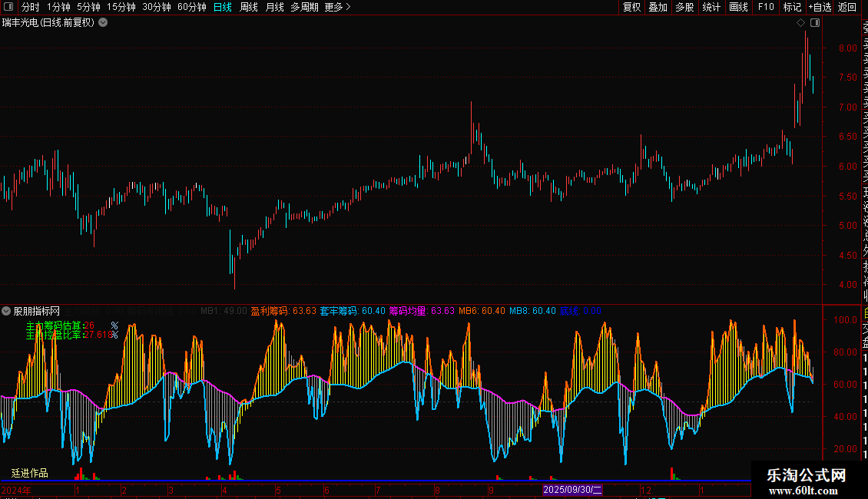Toggle the right side panel icon
The width and height of the screenshot is (868, 499).
pos(815,23)
